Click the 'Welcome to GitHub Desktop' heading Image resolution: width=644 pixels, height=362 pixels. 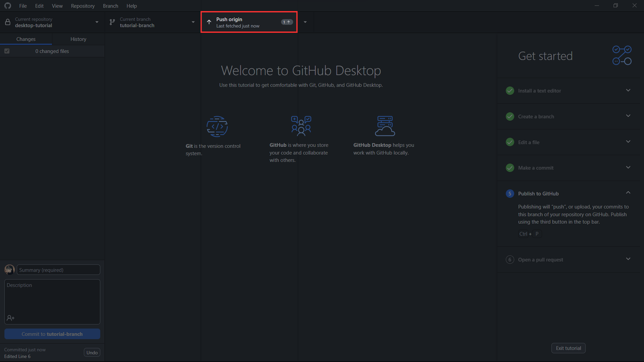click(301, 70)
